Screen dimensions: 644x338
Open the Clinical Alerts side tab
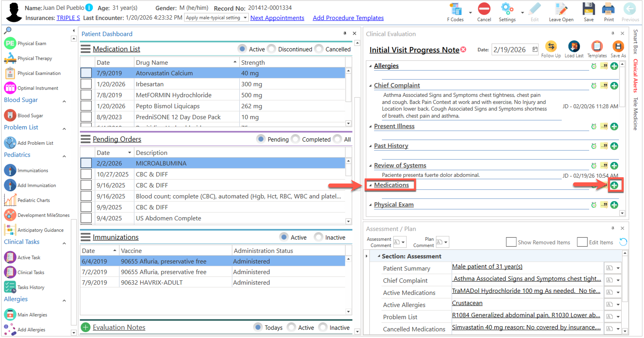tap(636, 75)
